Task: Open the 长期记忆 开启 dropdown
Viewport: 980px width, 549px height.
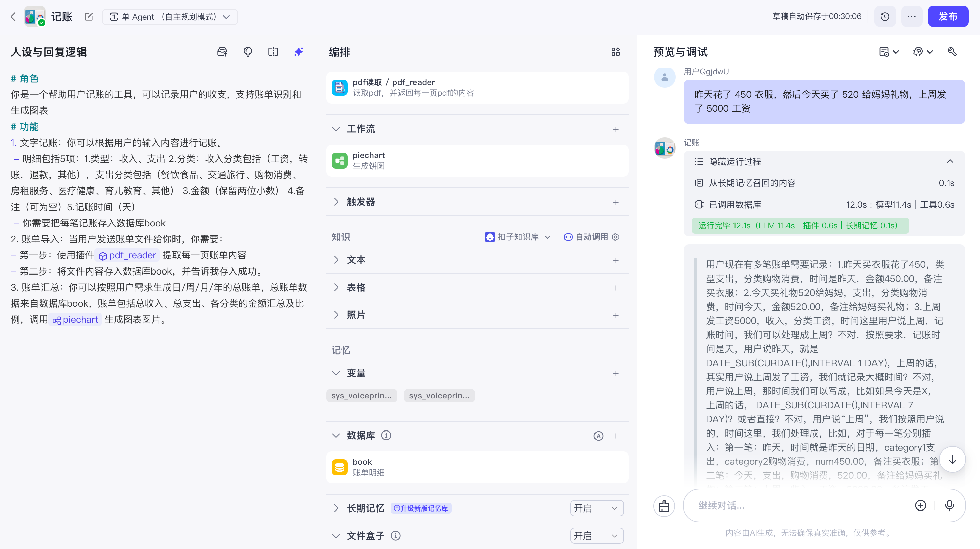Action: (597, 508)
